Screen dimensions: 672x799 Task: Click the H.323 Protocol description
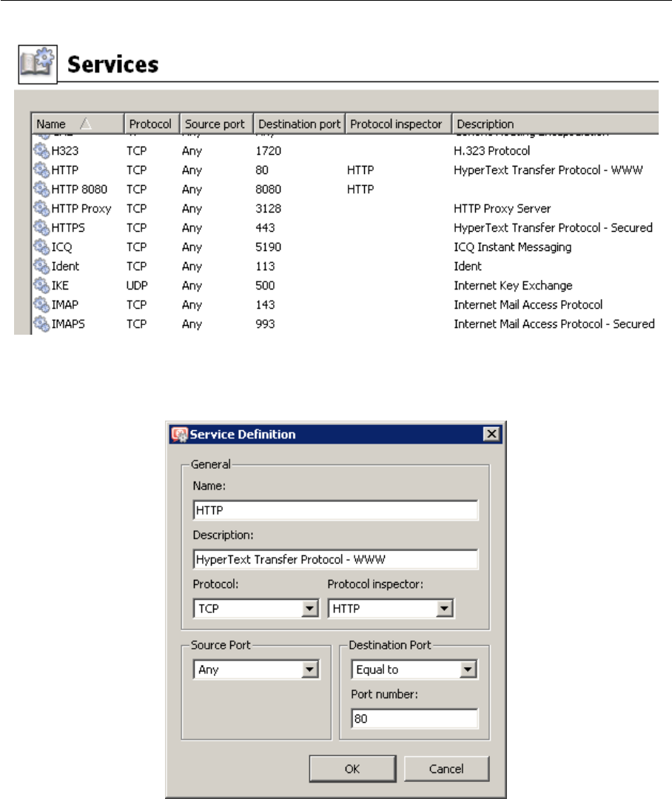coord(491,151)
